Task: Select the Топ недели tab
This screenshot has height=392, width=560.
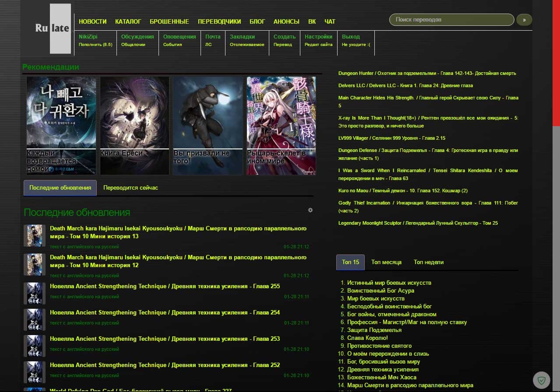Action: tap(429, 262)
